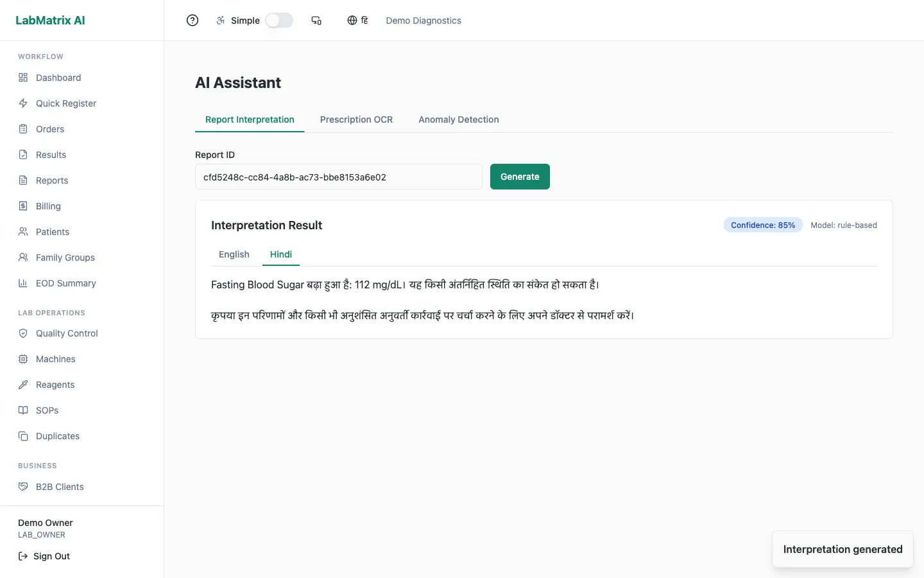Viewport: 924px width, 578px height.
Task: Click the AI Assistant page heading
Action: point(238,83)
